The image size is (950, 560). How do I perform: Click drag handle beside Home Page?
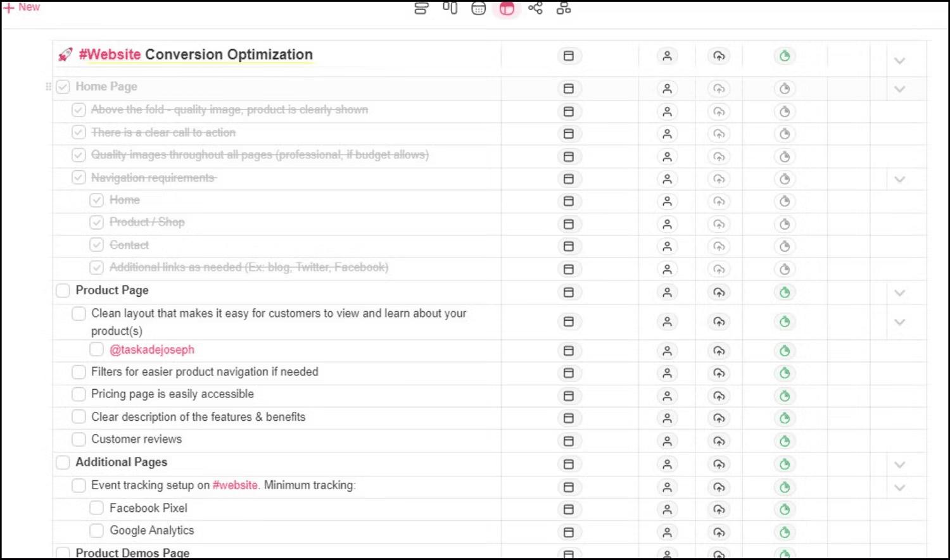[x=48, y=87]
